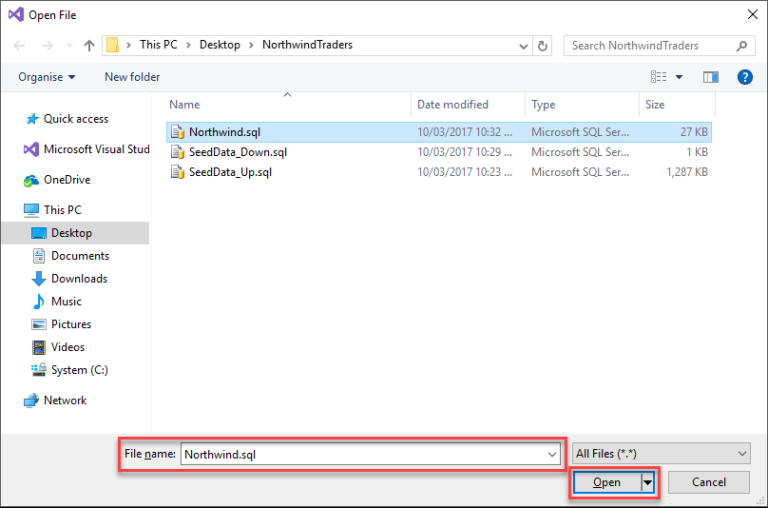
Task: Expand the address bar history dropdown
Action: 524,45
